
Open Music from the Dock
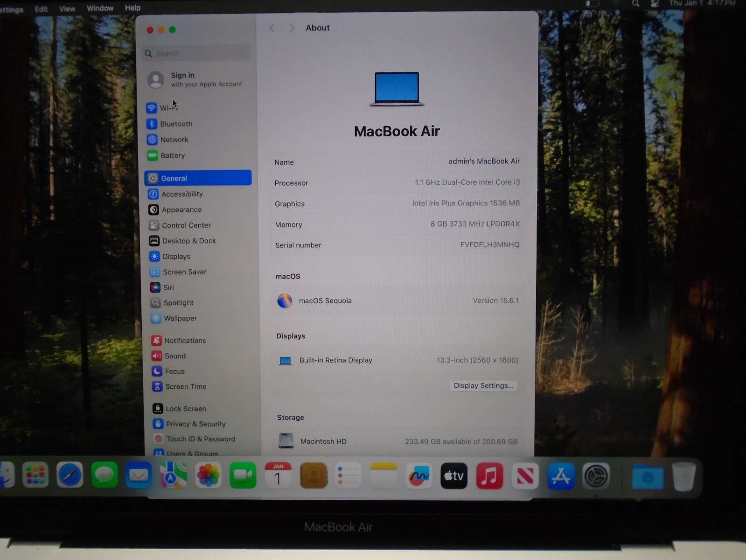[489, 476]
